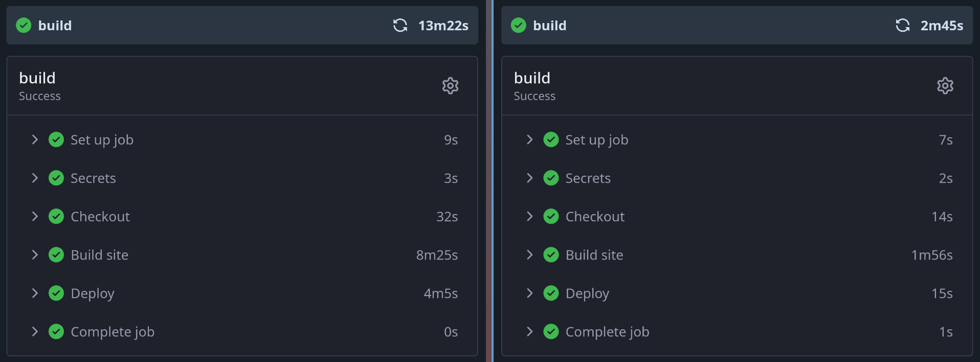Click the re-run icon beside 13m22s
The image size is (980, 362).
(400, 26)
